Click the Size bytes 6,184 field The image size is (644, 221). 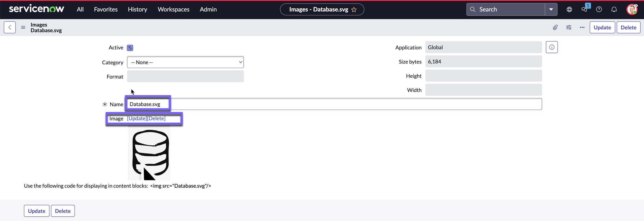pos(483,61)
